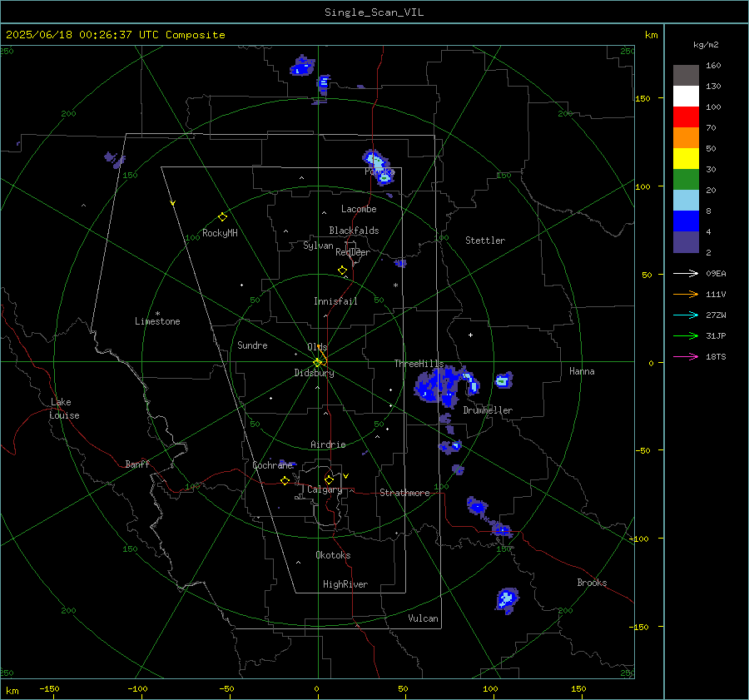Click the Didsbury label
Viewport: 749px width, 700px height.
pyautogui.click(x=314, y=373)
